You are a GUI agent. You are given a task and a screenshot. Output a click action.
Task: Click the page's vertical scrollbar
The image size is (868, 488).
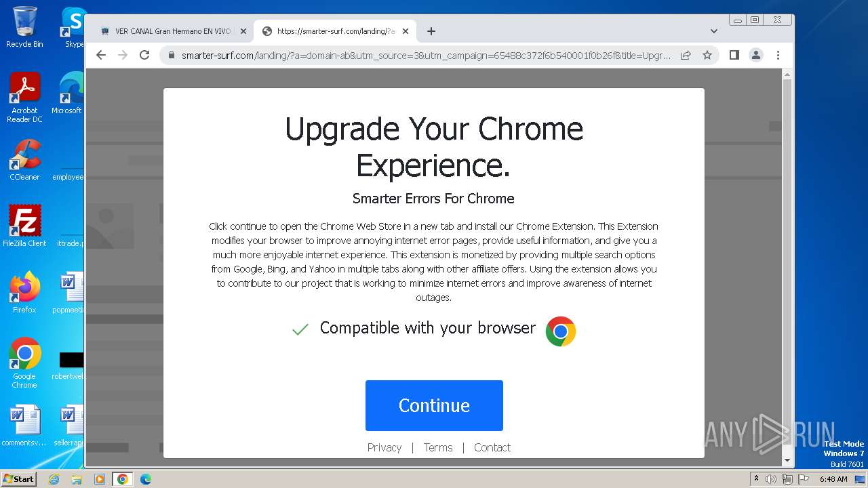[x=787, y=268]
